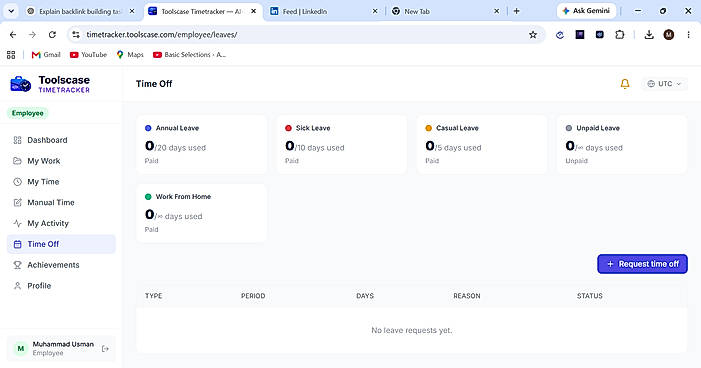The width and height of the screenshot is (701, 368).
Task: Open Profile page
Action: pos(61,286)
